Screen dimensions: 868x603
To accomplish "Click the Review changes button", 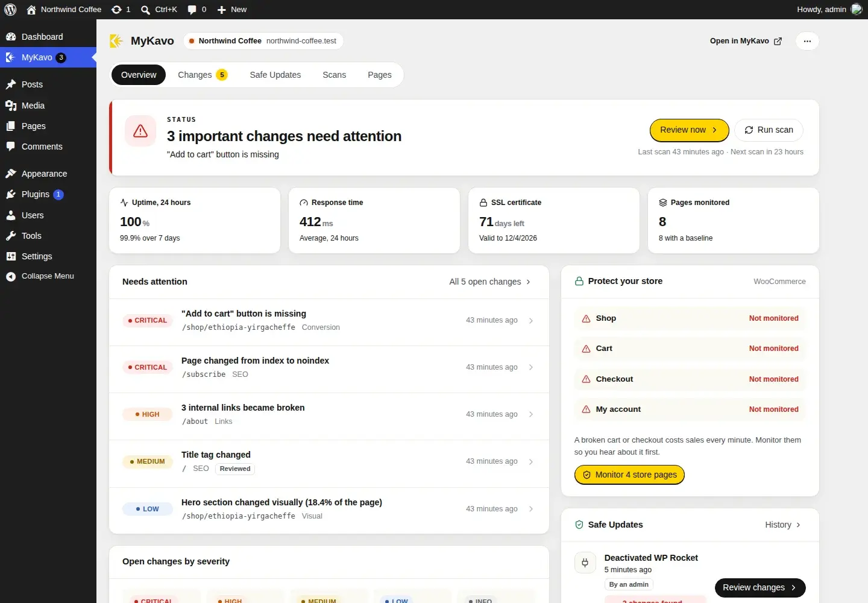I will pyautogui.click(x=760, y=587).
